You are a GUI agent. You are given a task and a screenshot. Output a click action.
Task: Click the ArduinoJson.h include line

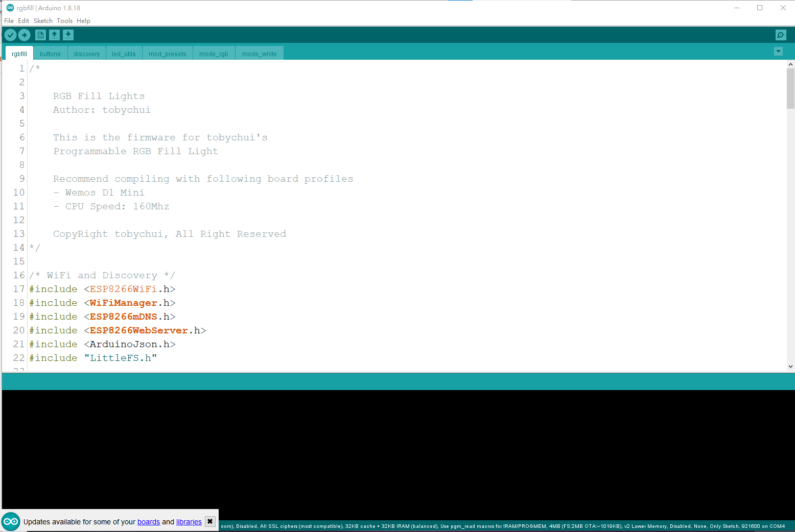click(x=102, y=344)
